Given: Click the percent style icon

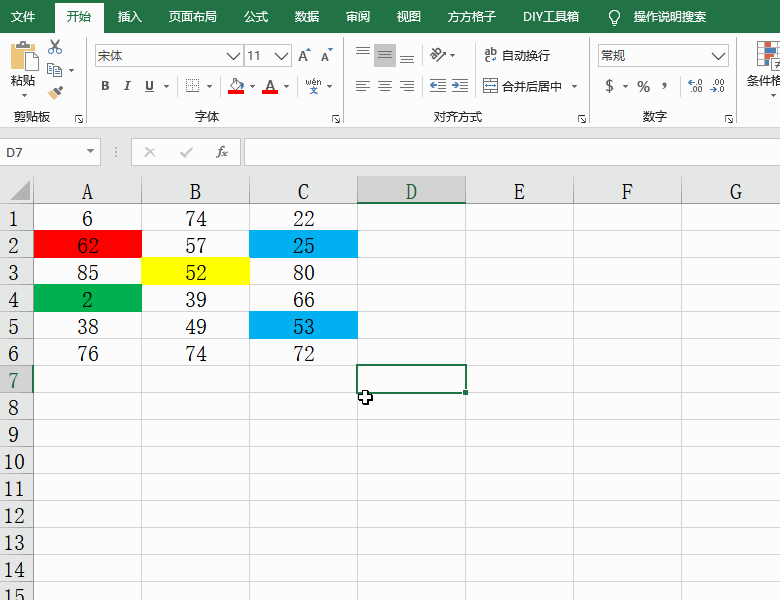Looking at the screenshot, I should (643, 86).
